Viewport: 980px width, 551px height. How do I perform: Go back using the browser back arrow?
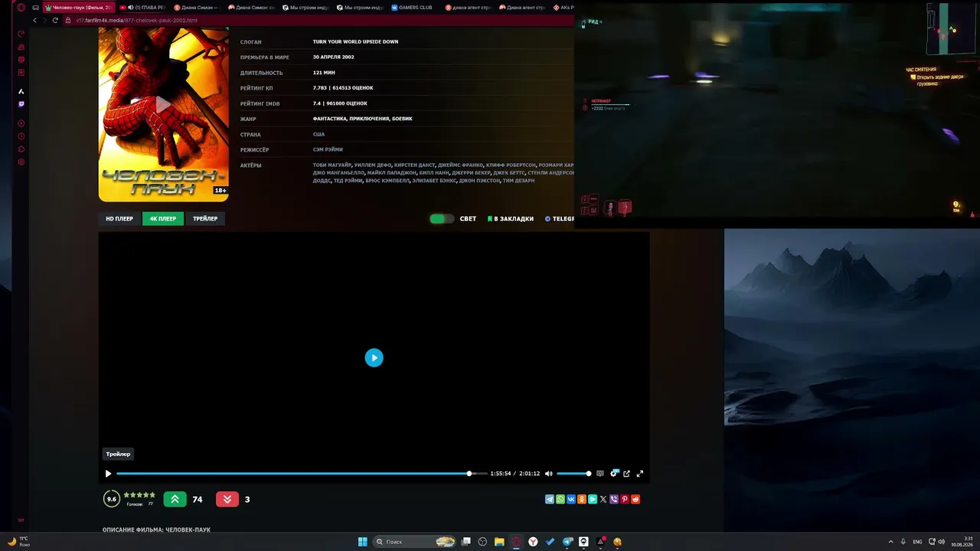tap(34, 20)
